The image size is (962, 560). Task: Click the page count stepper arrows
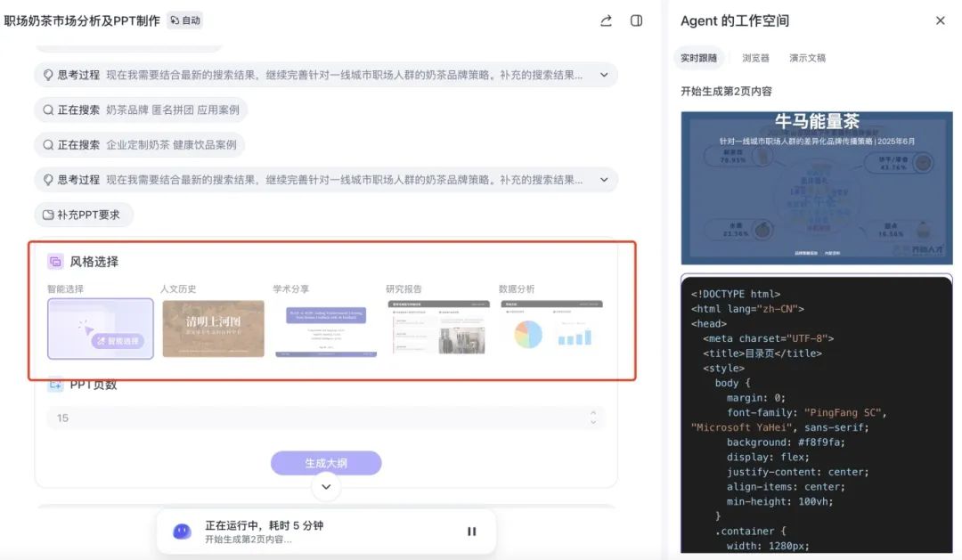(x=592, y=418)
